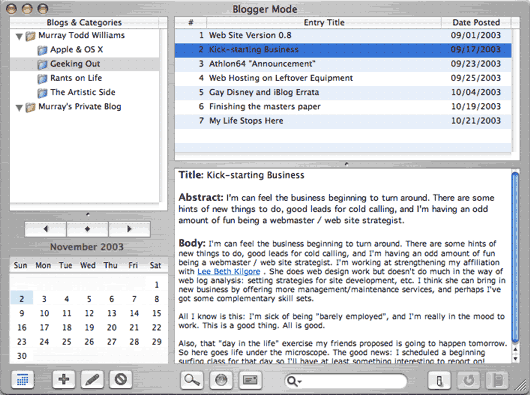This screenshot has width=530, height=395.
Task: Click Murray's Private Blog folder icon
Action: 30,107
